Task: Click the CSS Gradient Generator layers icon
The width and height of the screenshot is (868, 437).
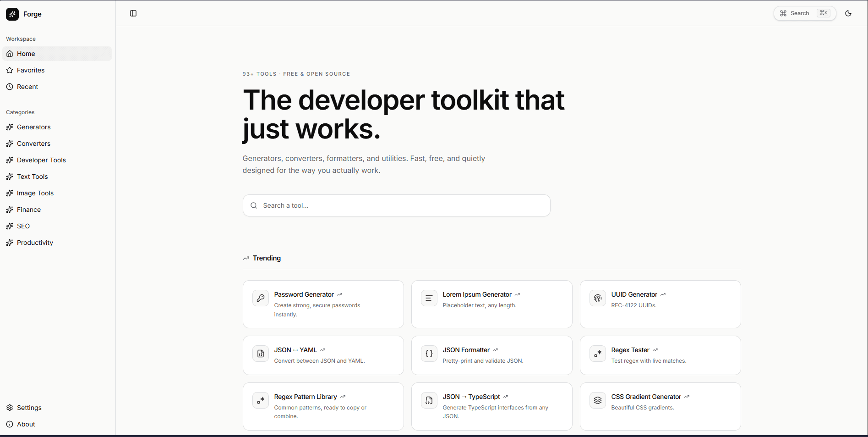Action: (x=598, y=400)
